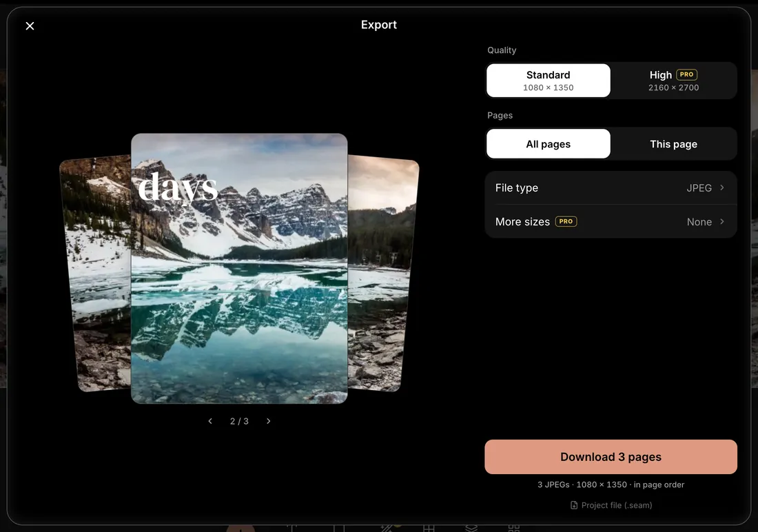Select High 2160 × 2700 quality

[673, 81]
